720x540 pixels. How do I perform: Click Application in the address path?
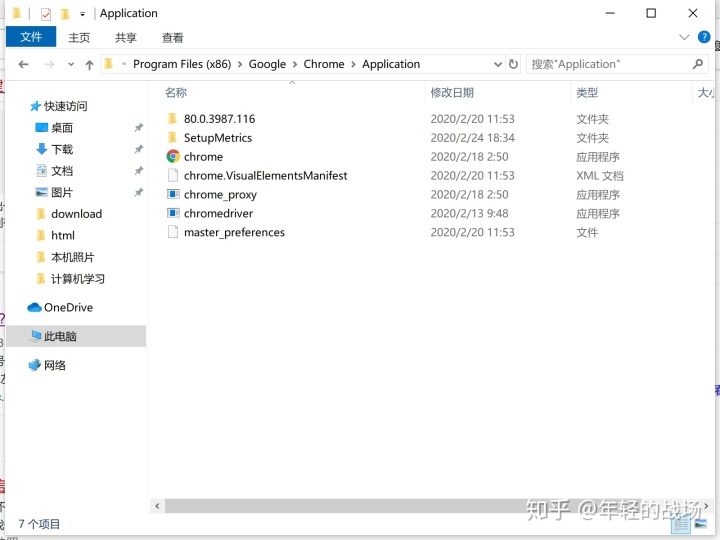391,64
